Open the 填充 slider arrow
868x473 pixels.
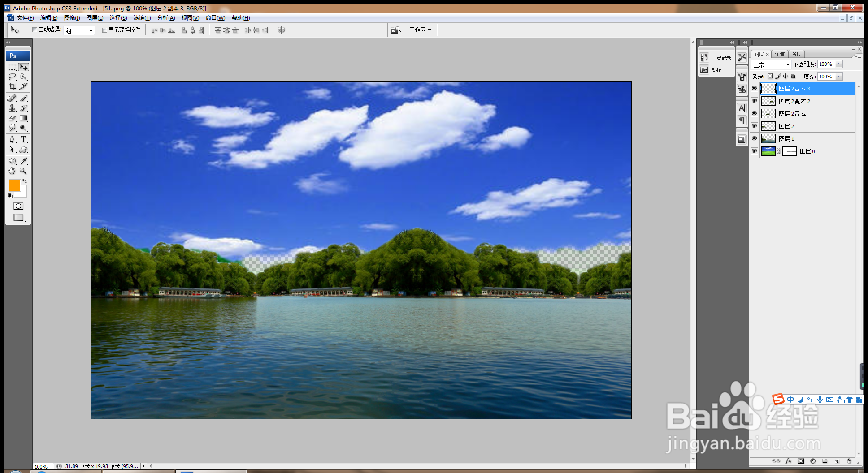(839, 77)
